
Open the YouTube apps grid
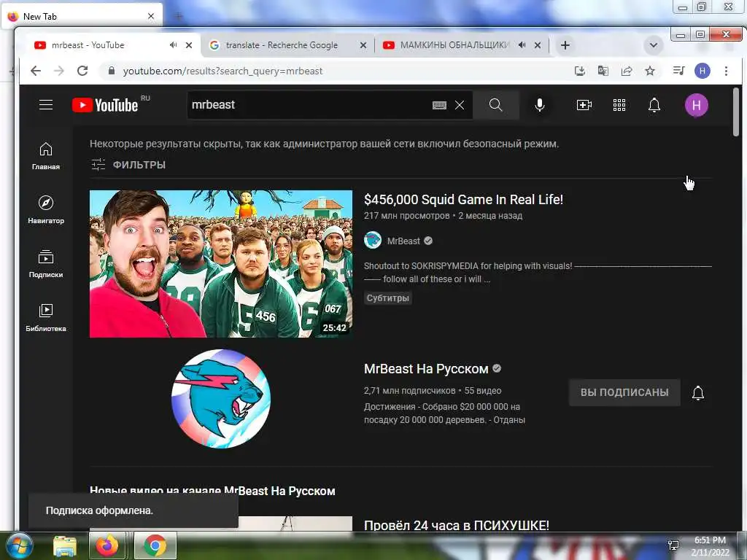pos(619,105)
